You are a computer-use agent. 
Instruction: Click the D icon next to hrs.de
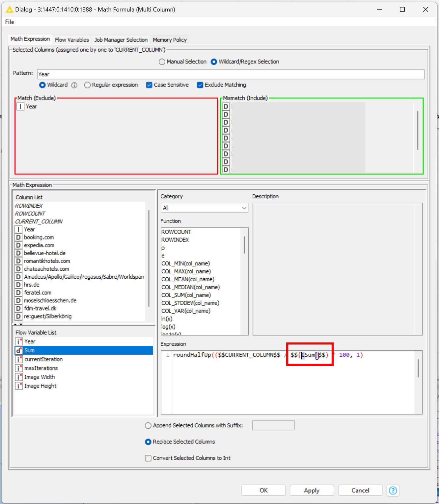pos(18,285)
